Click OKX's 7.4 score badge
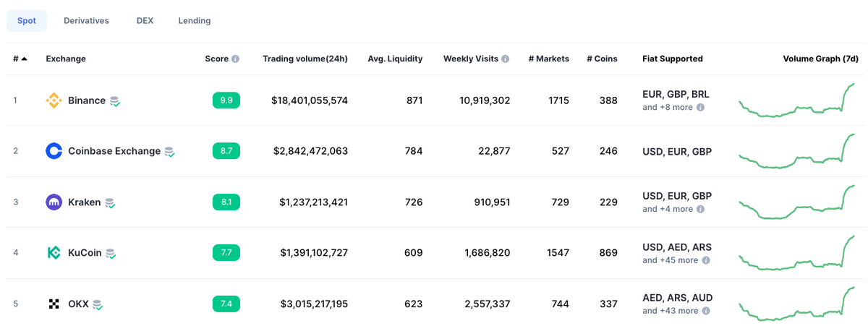Viewport: 868px width, 326px height. click(226, 304)
